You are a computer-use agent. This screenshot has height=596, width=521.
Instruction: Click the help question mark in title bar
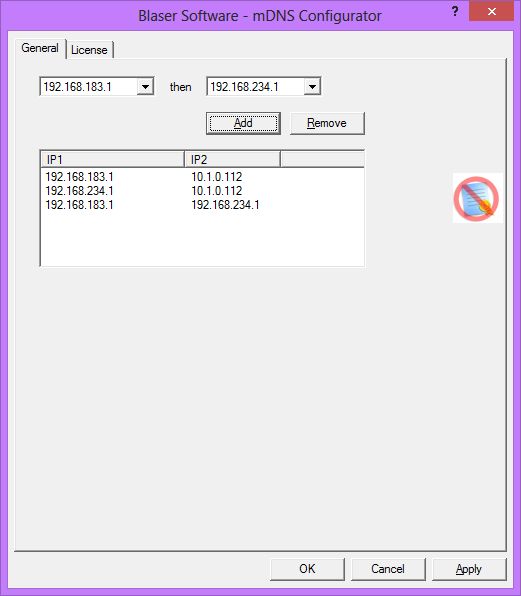(x=455, y=11)
